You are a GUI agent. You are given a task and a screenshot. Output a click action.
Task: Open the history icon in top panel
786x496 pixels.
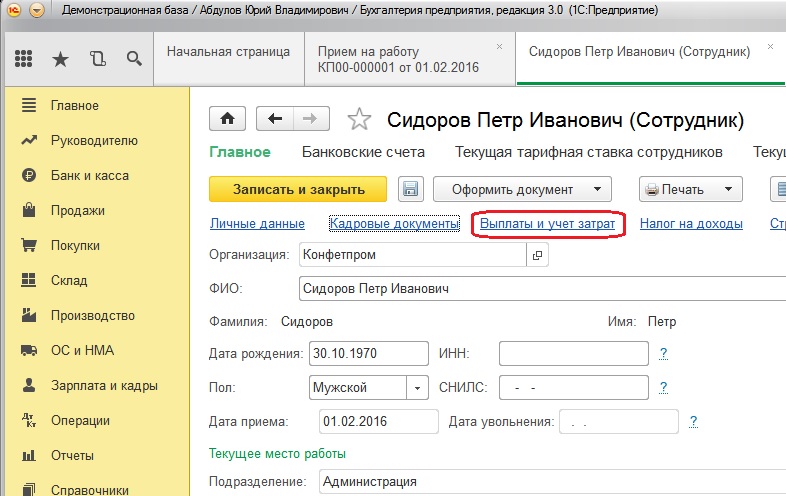(x=97, y=59)
